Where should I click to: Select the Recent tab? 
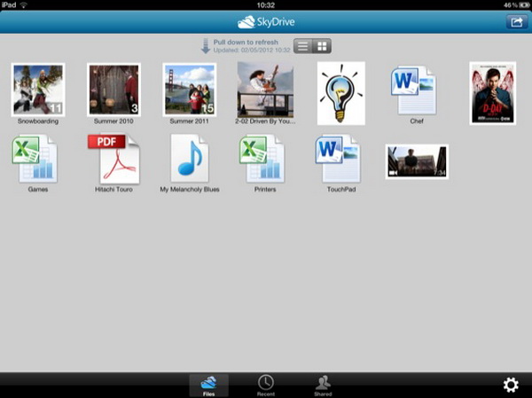coord(266,386)
